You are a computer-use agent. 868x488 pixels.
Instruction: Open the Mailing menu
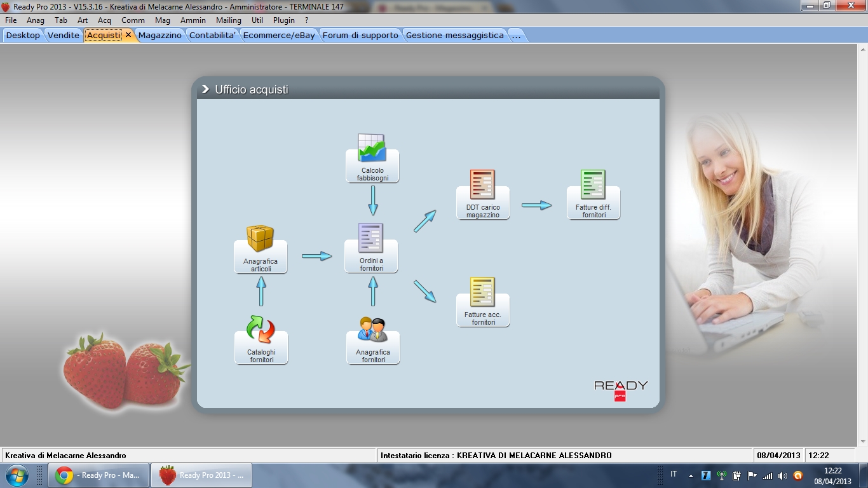229,20
